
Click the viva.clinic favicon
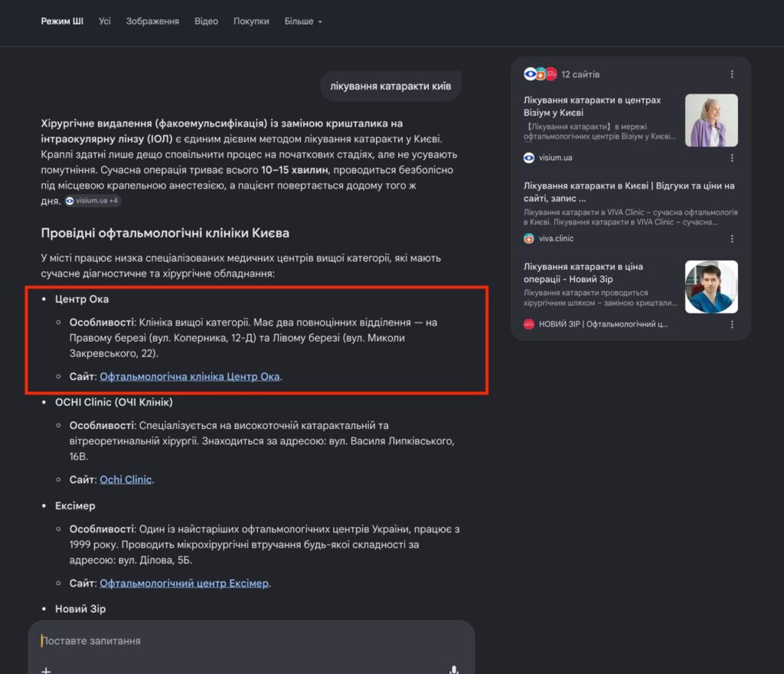pyautogui.click(x=529, y=238)
